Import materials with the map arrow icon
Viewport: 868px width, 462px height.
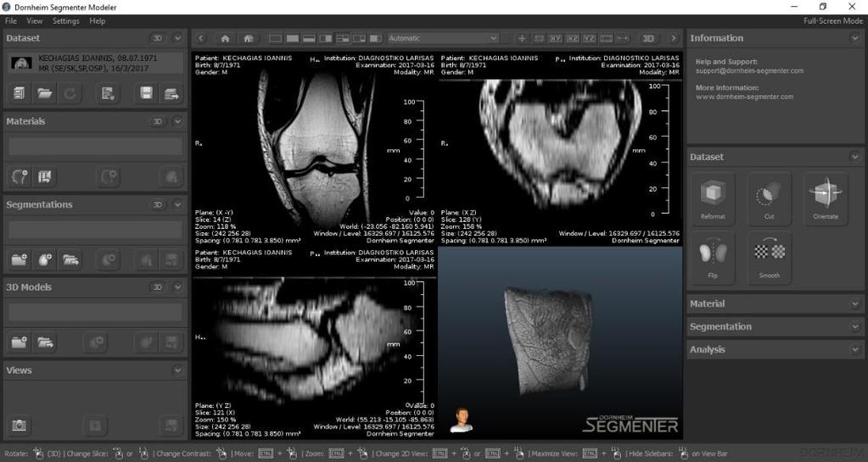pos(45,177)
